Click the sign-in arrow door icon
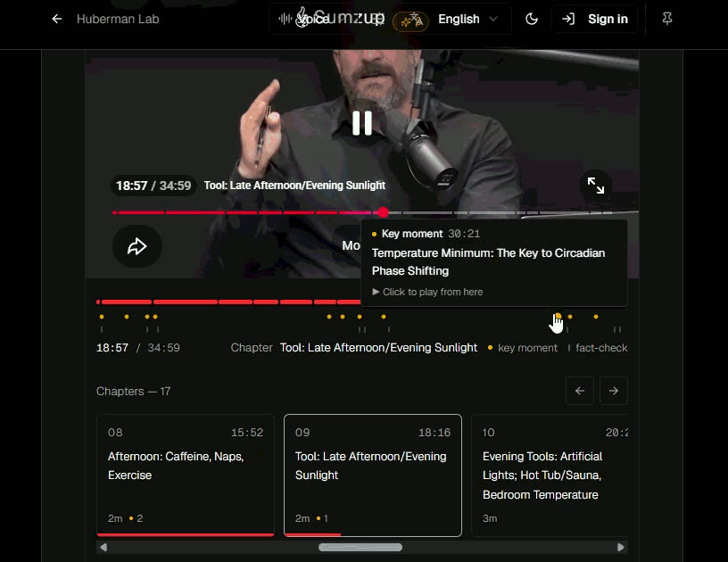Image resolution: width=728 pixels, height=562 pixels. [x=567, y=19]
